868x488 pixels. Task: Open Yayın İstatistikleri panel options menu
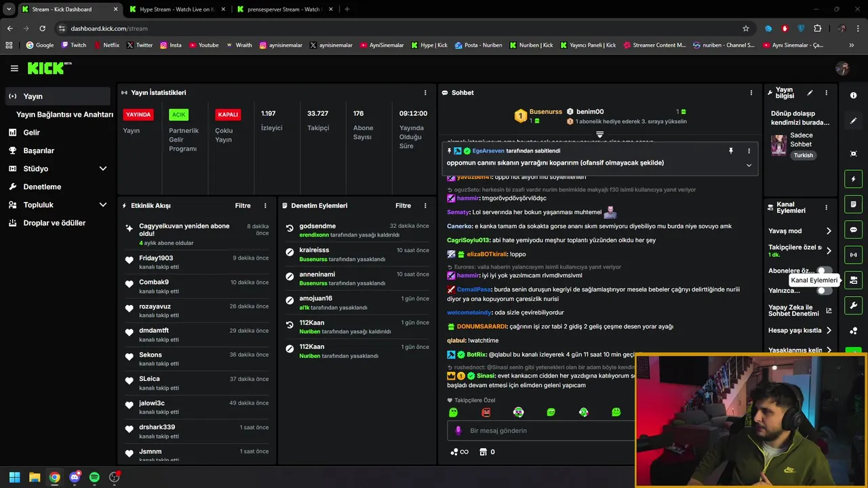pyautogui.click(x=425, y=93)
